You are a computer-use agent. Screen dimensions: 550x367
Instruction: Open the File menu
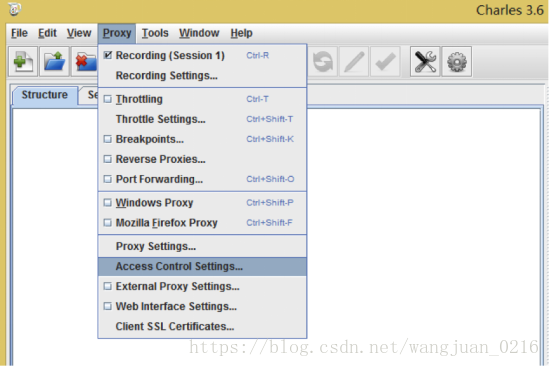coord(19,33)
